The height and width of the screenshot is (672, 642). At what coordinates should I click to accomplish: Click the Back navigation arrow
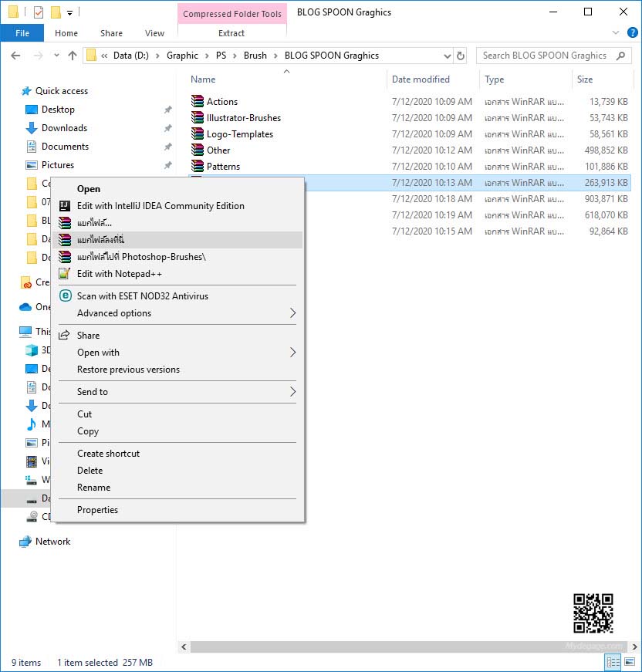(16, 56)
